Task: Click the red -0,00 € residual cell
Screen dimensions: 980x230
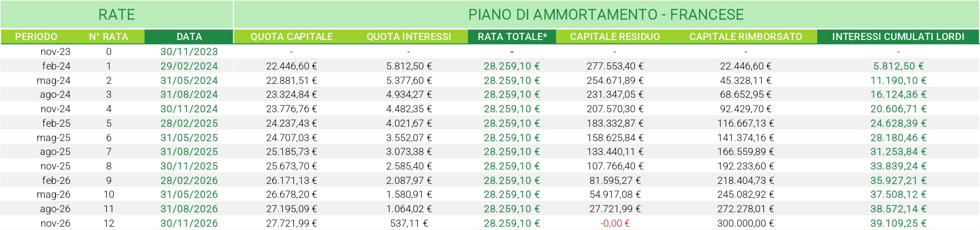Action: [x=615, y=223]
